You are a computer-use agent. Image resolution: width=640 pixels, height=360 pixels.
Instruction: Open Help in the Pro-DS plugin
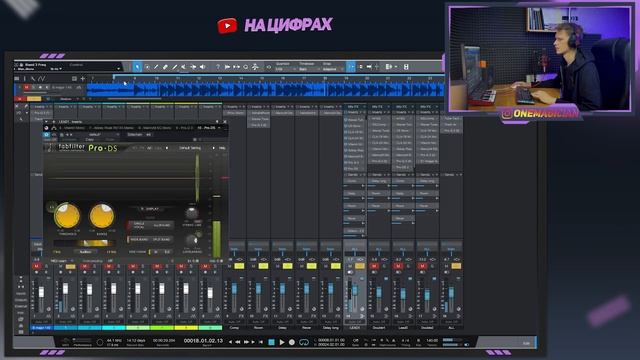[x=222, y=148]
